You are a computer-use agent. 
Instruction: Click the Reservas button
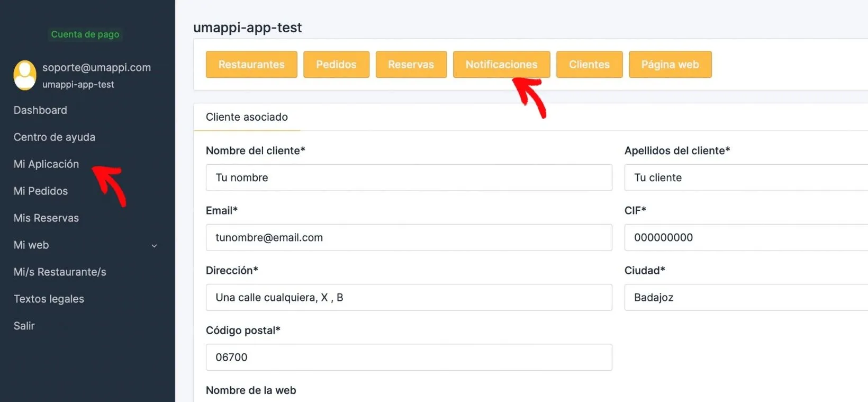click(x=411, y=65)
